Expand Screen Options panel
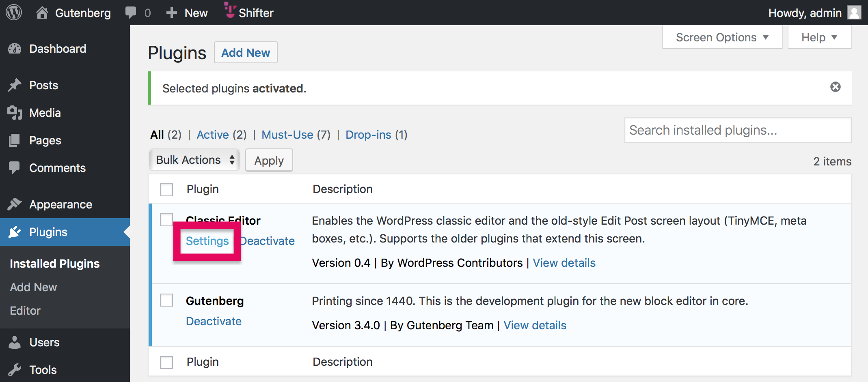 [x=722, y=37]
